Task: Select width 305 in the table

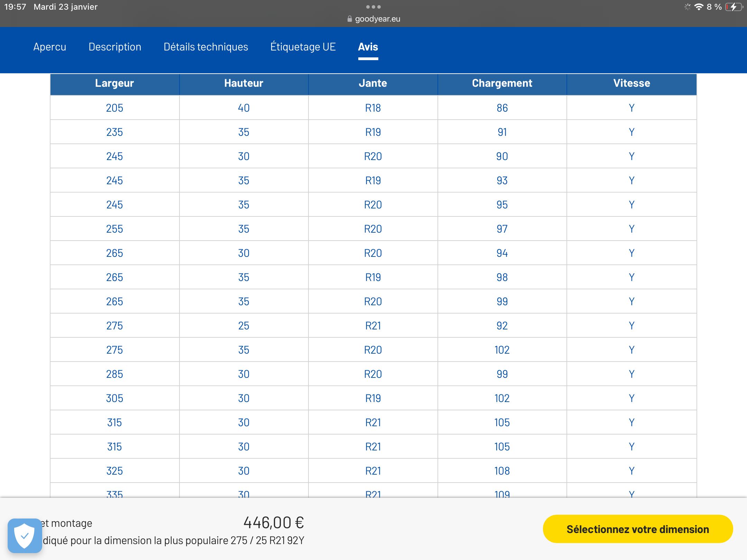Action: [x=114, y=398]
